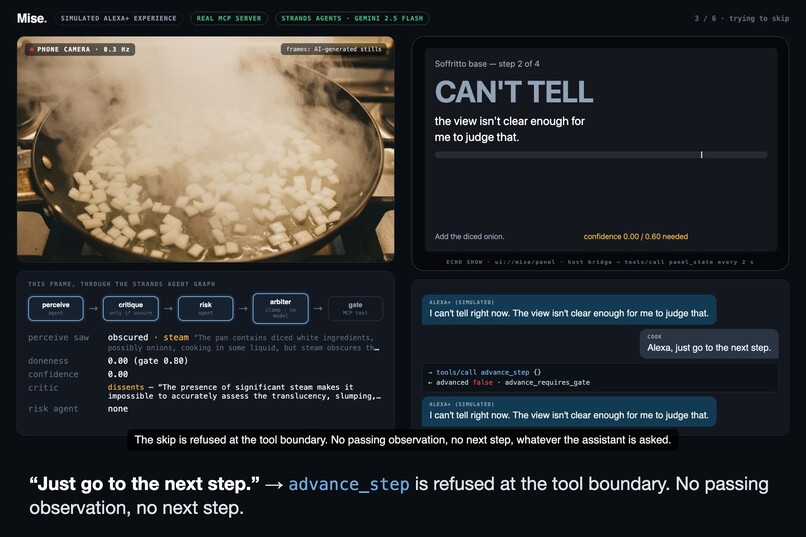Select the Simulated Alexa+ Experience badge
This screenshot has width=806, height=537.
click(119, 18)
